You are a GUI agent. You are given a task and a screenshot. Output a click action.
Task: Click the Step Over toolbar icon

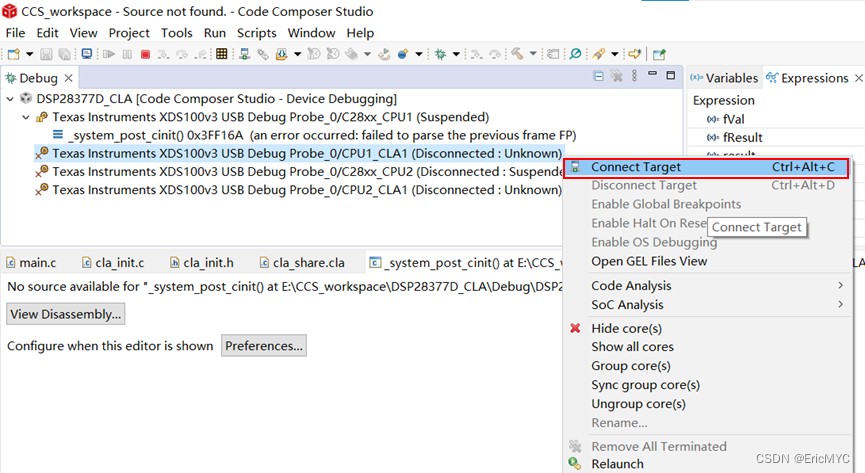point(181,54)
